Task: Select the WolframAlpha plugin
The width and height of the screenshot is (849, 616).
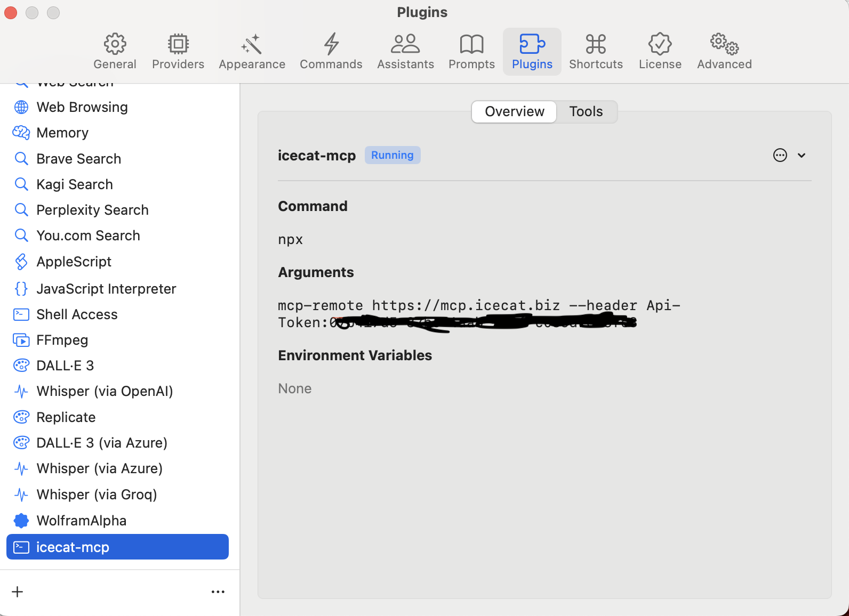Action: click(81, 521)
